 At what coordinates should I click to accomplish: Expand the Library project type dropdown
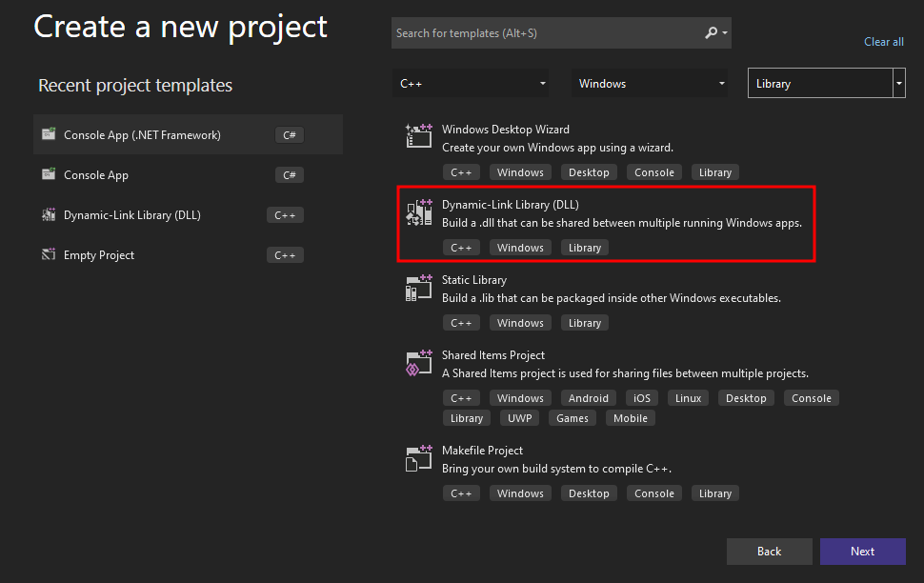[x=898, y=84]
